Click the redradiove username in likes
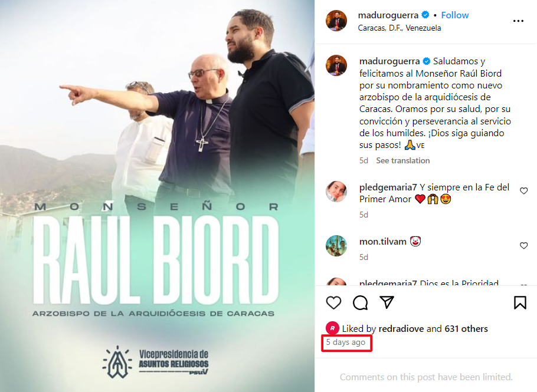 401,329
